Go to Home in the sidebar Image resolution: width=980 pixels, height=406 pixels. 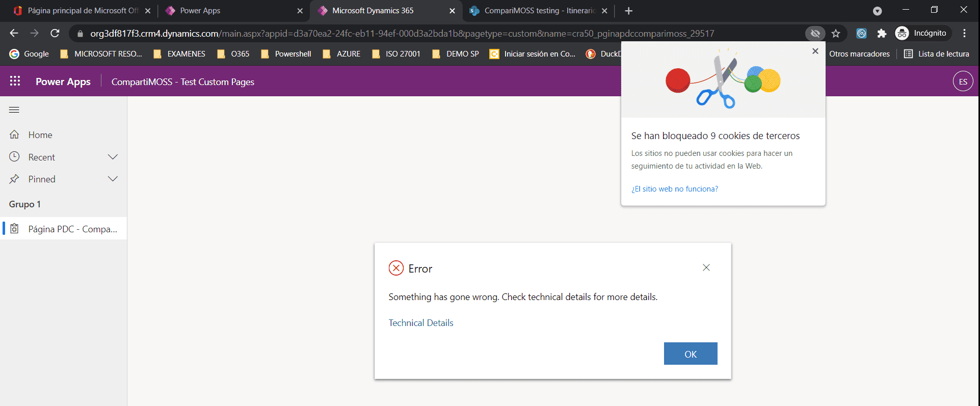(x=63, y=134)
